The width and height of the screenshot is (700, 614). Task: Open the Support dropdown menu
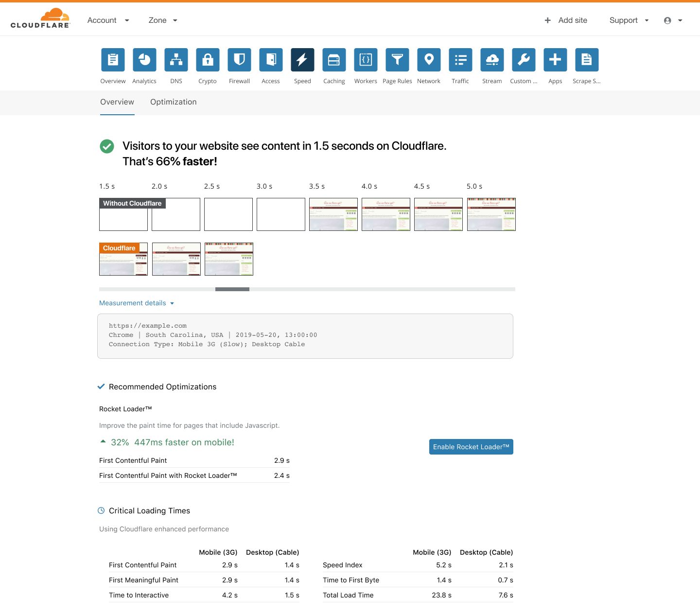[x=629, y=20]
